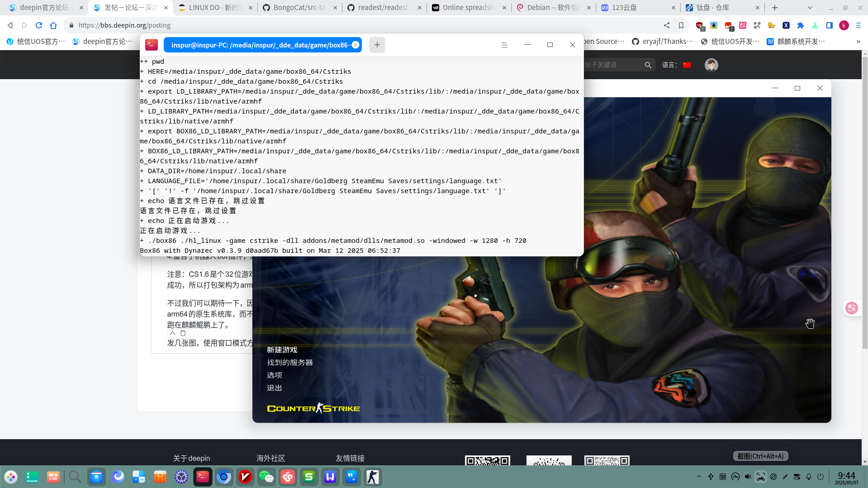Switch to the 123云盘 browser tab
Image resolution: width=868 pixels, height=488 pixels.
click(637, 8)
